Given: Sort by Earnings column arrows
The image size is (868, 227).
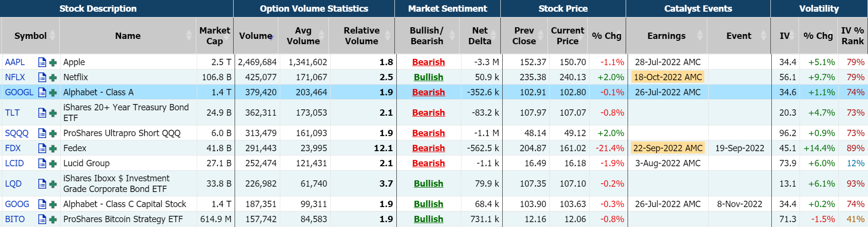Looking at the screenshot, I should coord(699,35).
